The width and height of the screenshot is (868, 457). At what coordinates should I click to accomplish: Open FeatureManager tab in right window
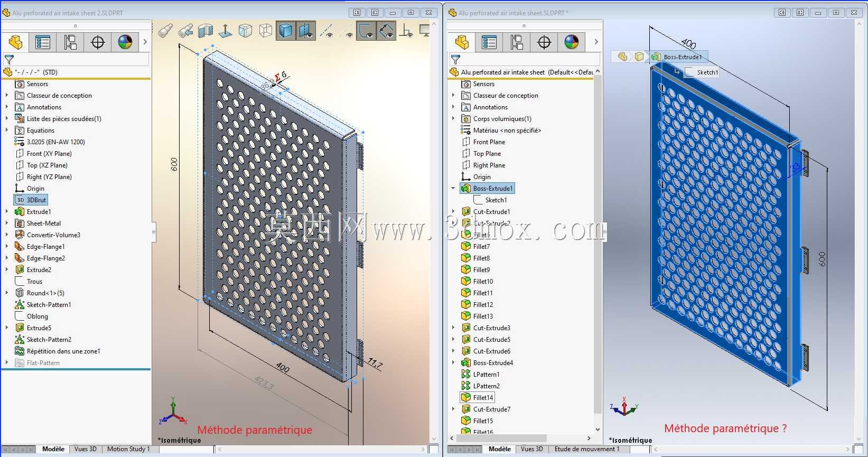click(x=462, y=42)
